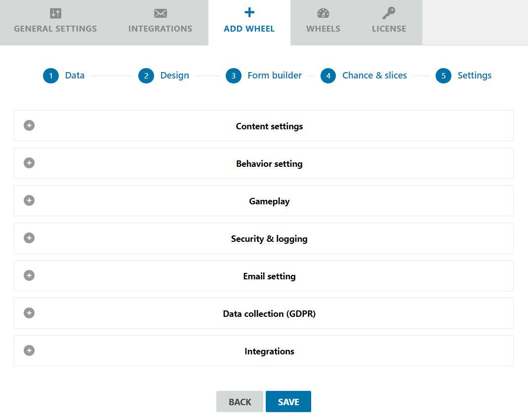
Task: Click the Add Wheel plus icon
Action: pyautogui.click(x=249, y=12)
